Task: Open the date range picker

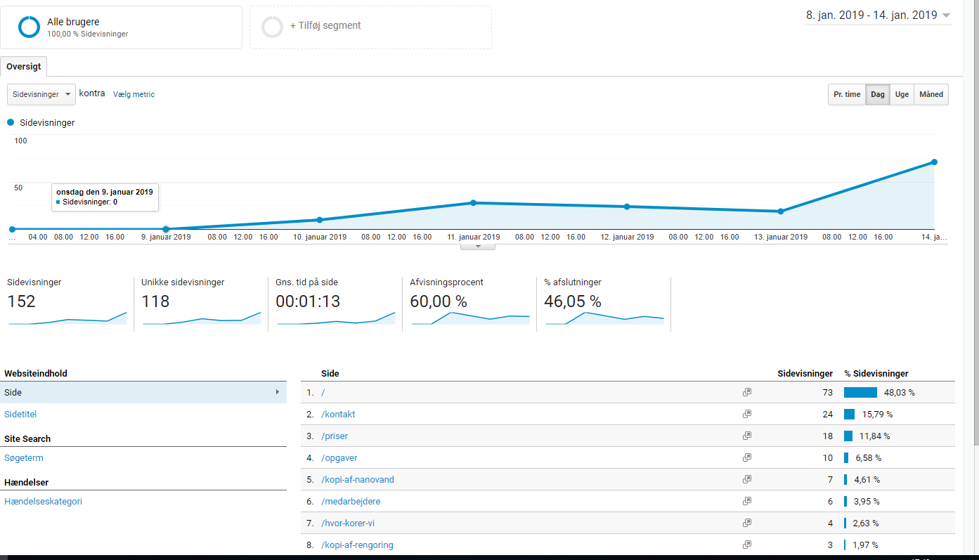Action: coord(877,15)
